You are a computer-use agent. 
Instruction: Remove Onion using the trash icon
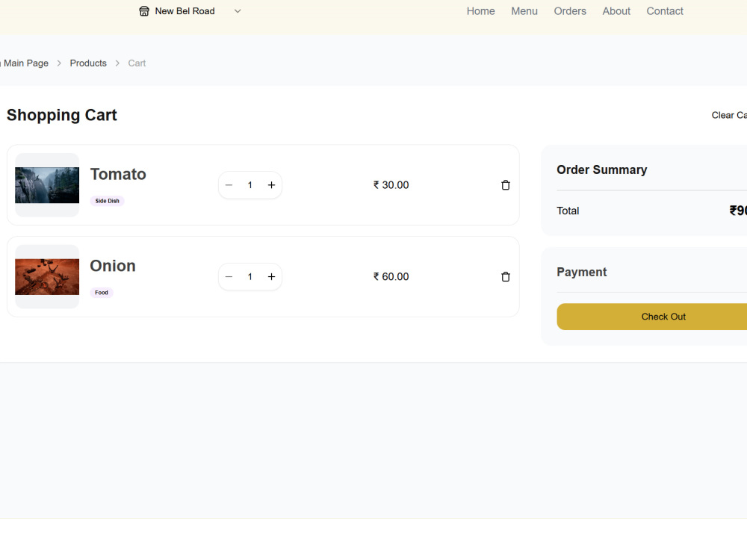point(506,277)
